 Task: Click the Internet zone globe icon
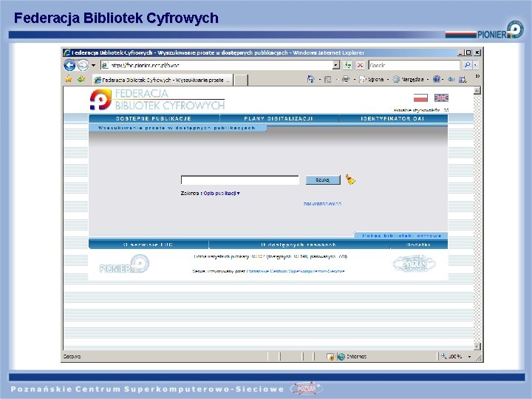point(341,357)
